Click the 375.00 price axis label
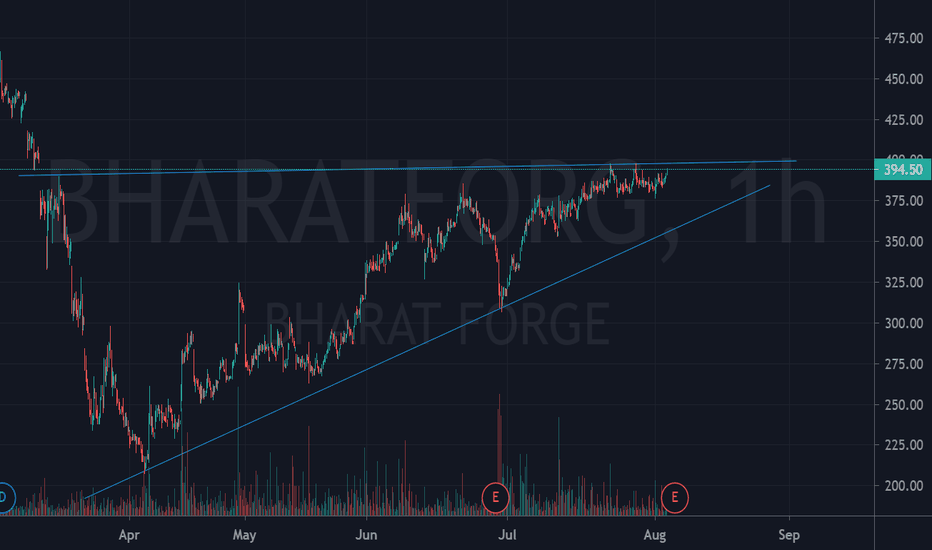 903,201
